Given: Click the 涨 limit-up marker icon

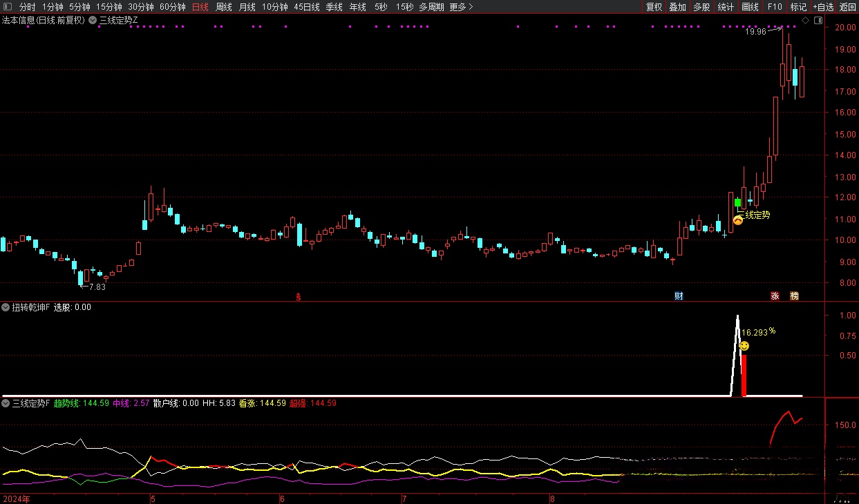Looking at the screenshot, I should click(775, 296).
